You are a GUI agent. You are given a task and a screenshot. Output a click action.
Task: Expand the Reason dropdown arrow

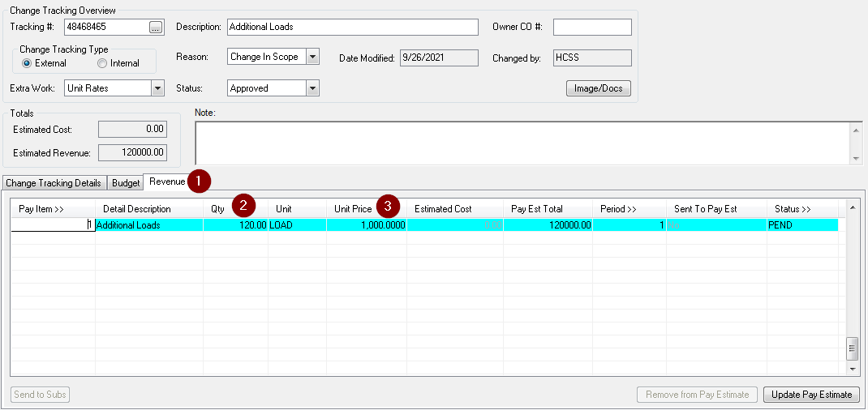[x=313, y=57]
